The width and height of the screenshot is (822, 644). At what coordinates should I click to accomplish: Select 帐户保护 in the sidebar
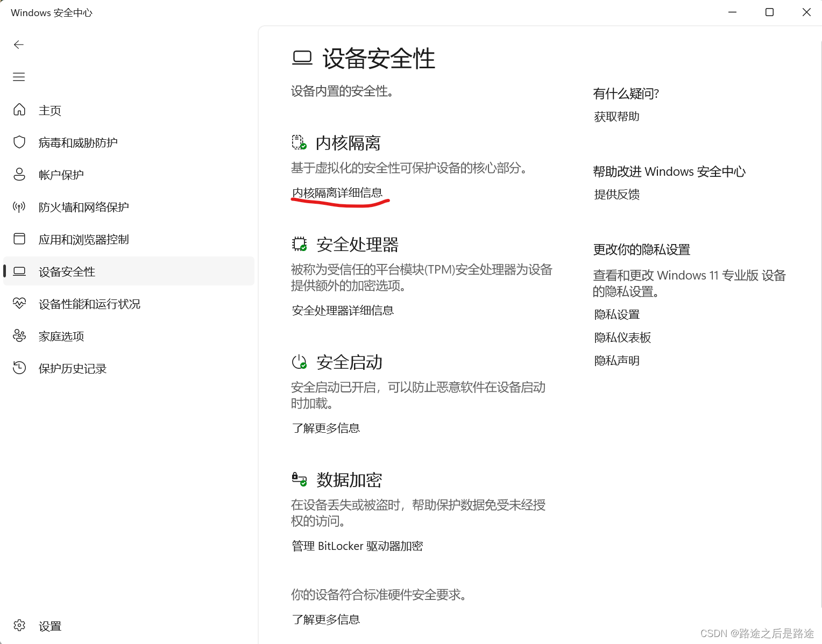[129, 174]
